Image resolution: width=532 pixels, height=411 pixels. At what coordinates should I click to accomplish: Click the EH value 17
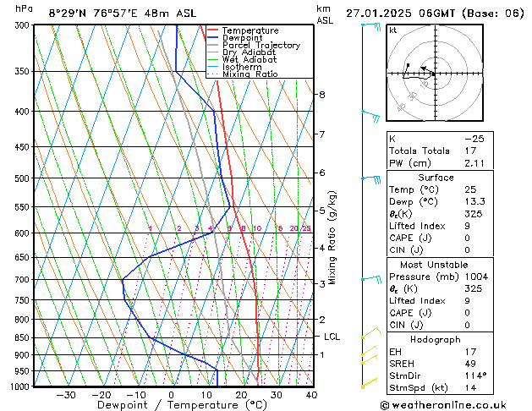(470, 352)
